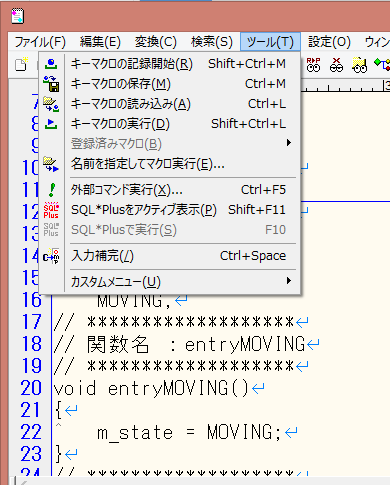390x485 pixels.
Task: Open the 検索(S) menu
Action: [212, 42]
